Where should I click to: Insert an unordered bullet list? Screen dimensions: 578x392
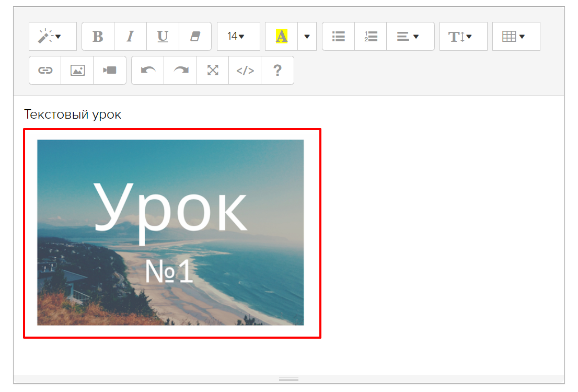(x=338, y=37)
